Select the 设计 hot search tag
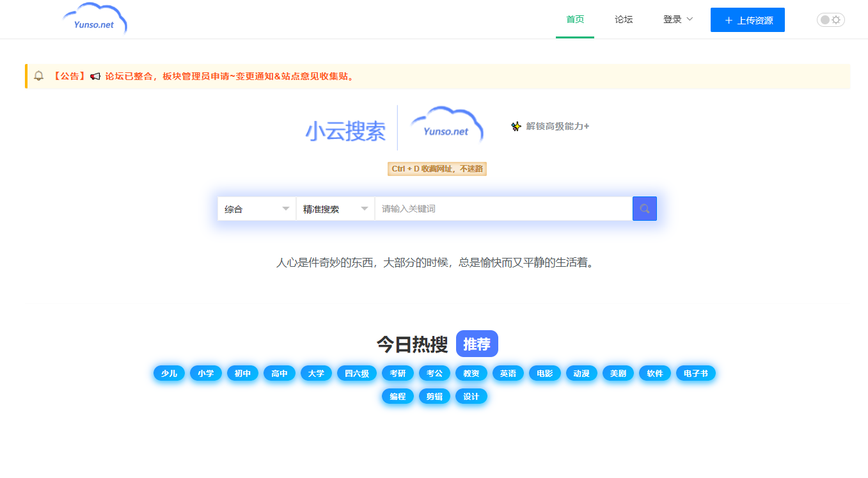868x478 pixels. (x=471, y=396)
